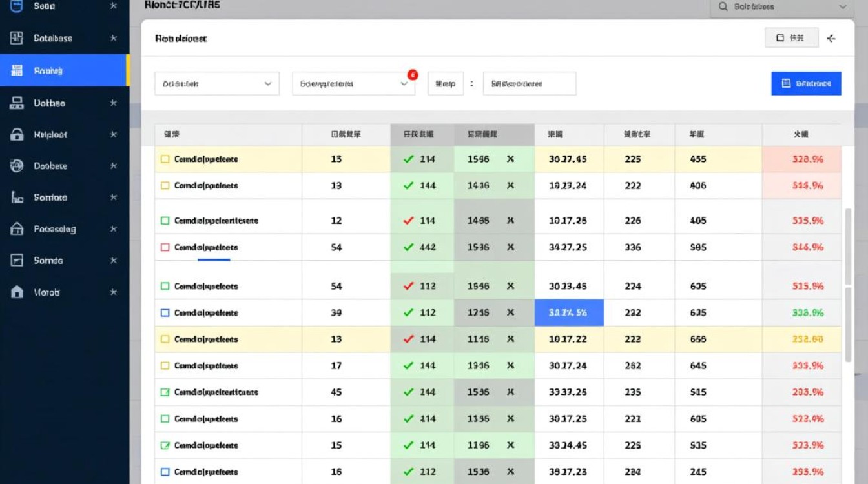Tick the checkbox in row 16 / 414
Screen dimensions: 868x484
click(x=165, y=418)
